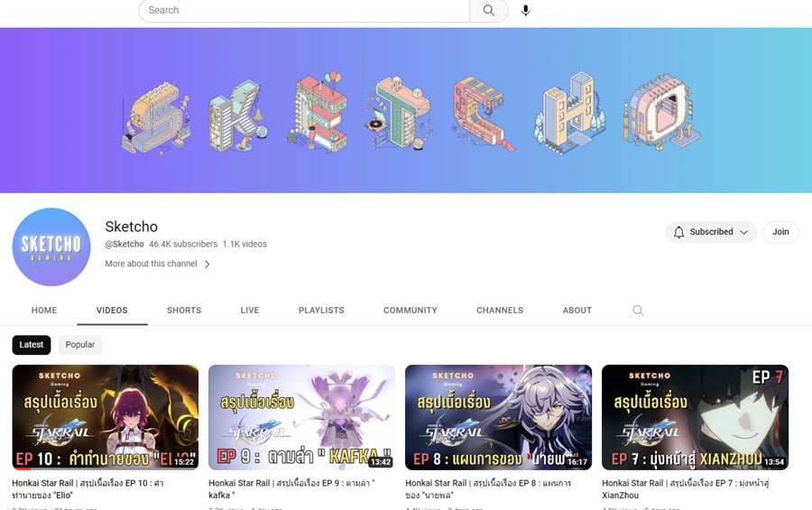Start voice search with microphone icon
Screen dimensions: 812x510
pyautogui.click(x=526, y=10)
